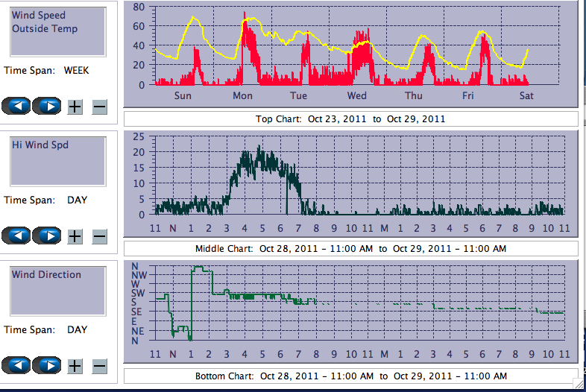Step the Wind Direction chart backward

click(16, 365)
